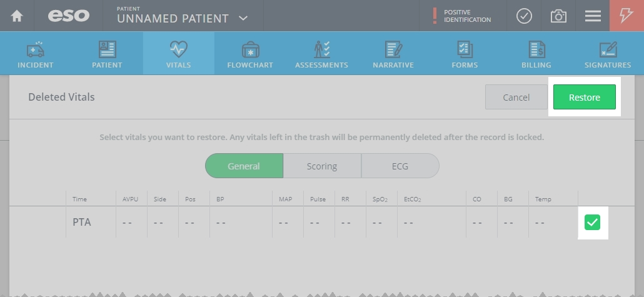Open the Billing invoice section
Screen dimensions: 644x297
tap(536, 54)
